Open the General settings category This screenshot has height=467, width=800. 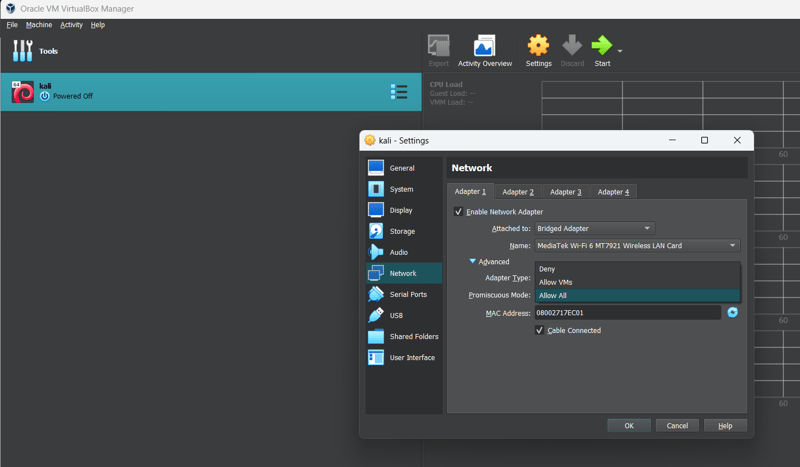(404, 168)
